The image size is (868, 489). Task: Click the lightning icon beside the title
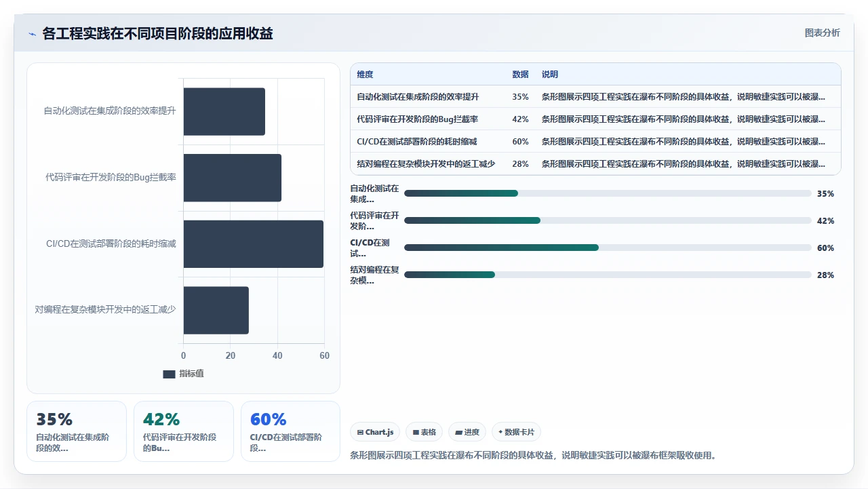32,34
